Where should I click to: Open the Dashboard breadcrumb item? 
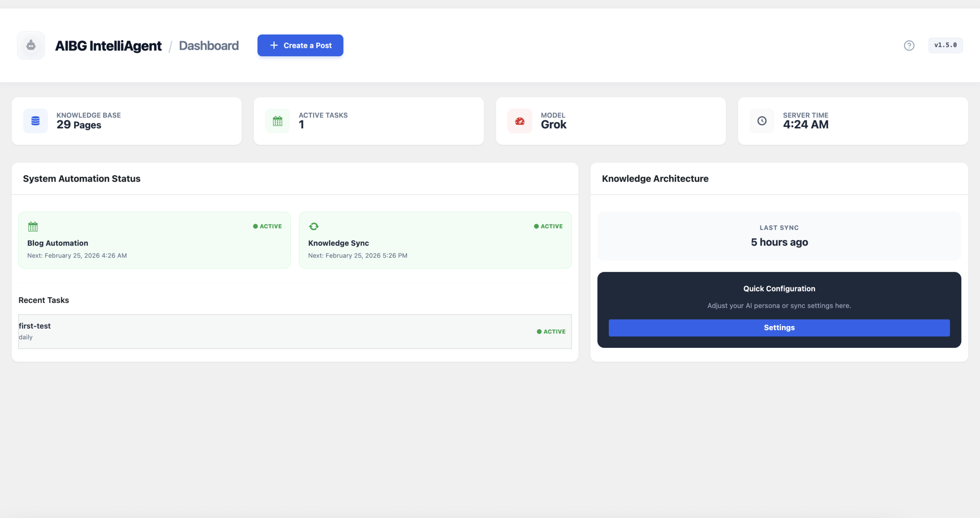(209, 45)
